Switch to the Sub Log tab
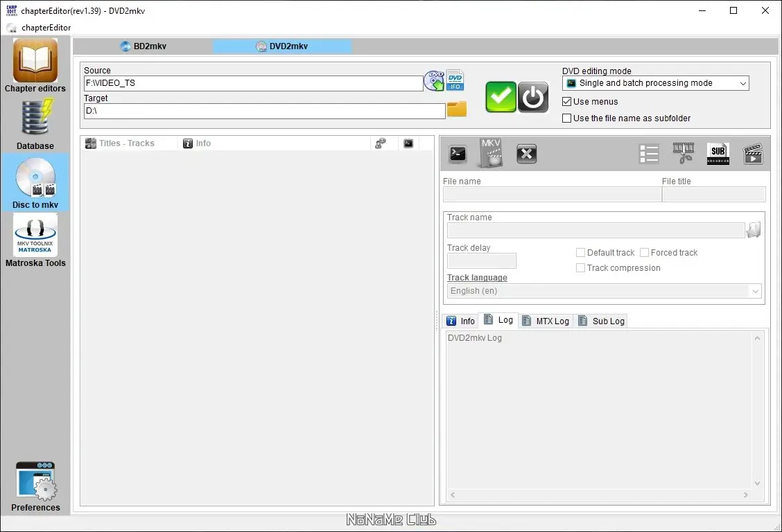 [x=602, y=321]
